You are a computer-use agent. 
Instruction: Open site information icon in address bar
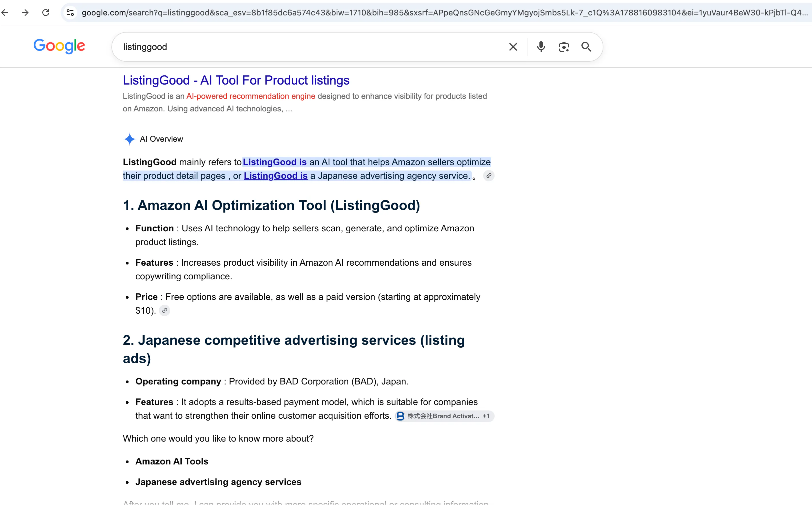click(x=70, y=13)
